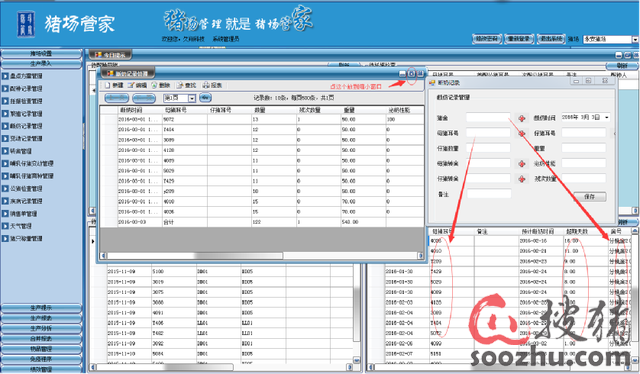Click the 报表 (report) printer icon
The width and height of the screenshot is (640, 374).
point(206,85)
